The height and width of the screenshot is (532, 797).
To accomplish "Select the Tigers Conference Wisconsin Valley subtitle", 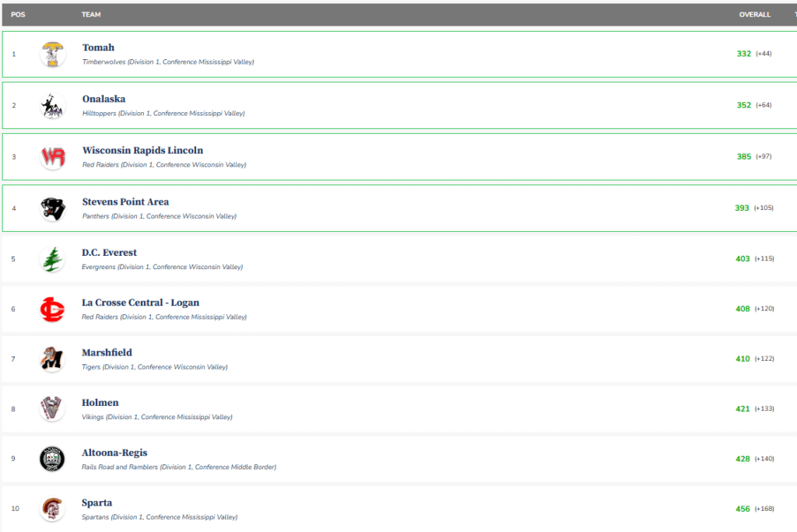I will (x=155, y=367).
